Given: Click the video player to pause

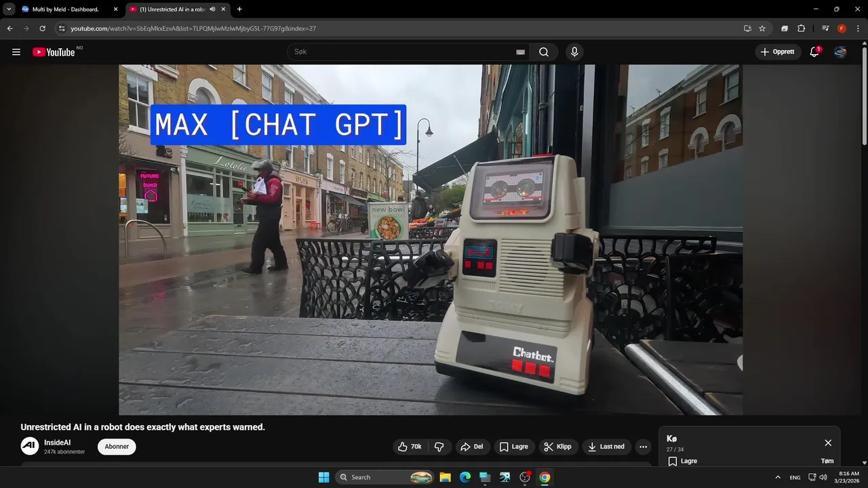Looking at the screenshot, I should pyautogui.click(x=431, y=240).
